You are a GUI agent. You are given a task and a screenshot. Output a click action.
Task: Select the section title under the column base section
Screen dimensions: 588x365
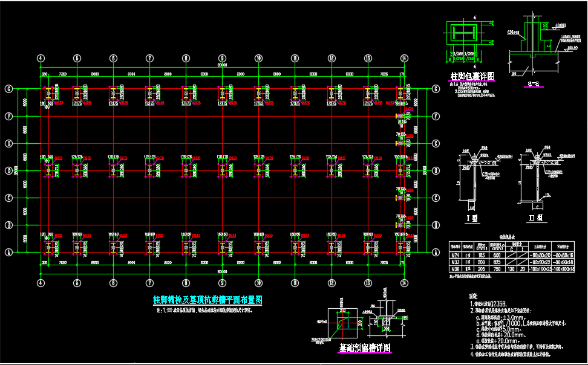pyautogui.click(x=533, y=84)
